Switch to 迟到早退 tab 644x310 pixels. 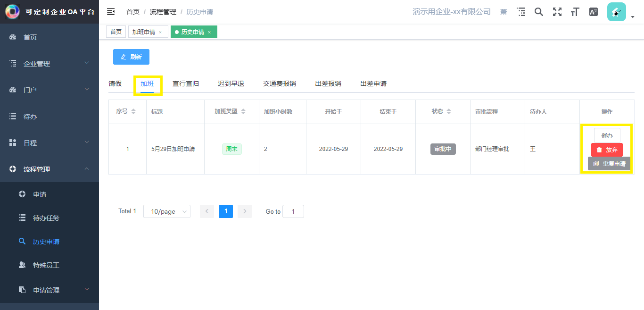(x=231, y=84)
